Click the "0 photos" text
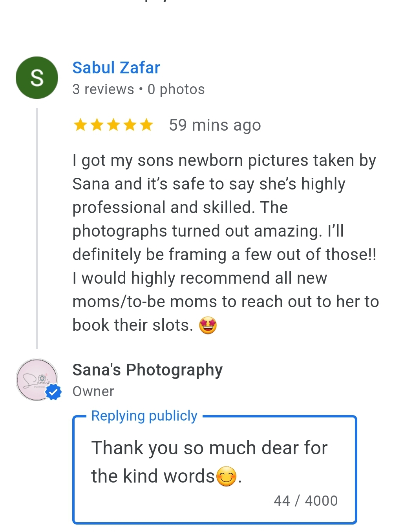 tap(176, 89)
